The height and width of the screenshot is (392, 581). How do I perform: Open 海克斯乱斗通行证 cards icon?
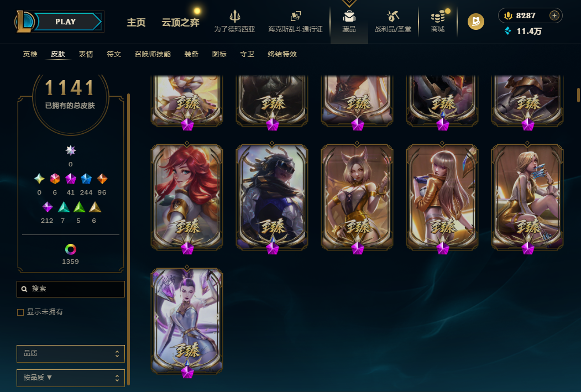tap(295, 16)
